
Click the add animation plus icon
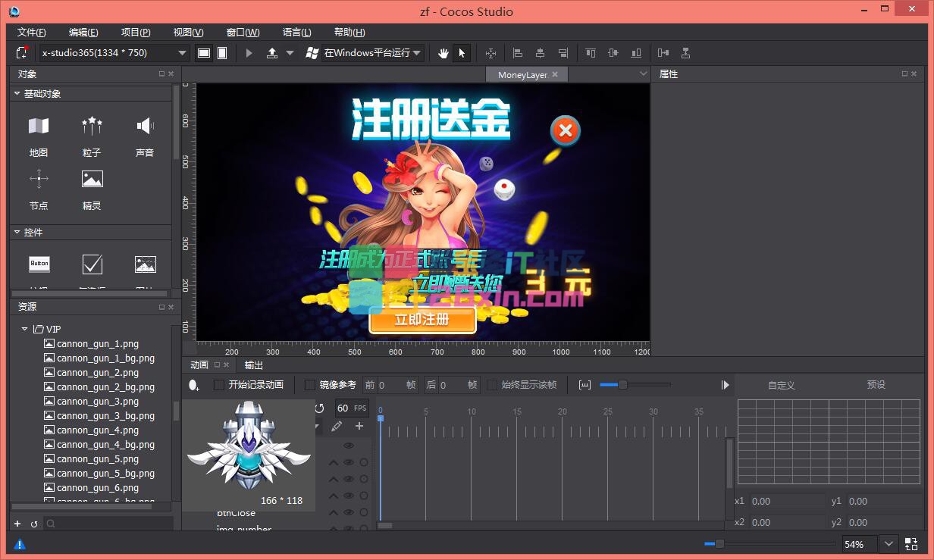[x=359, y=427]
